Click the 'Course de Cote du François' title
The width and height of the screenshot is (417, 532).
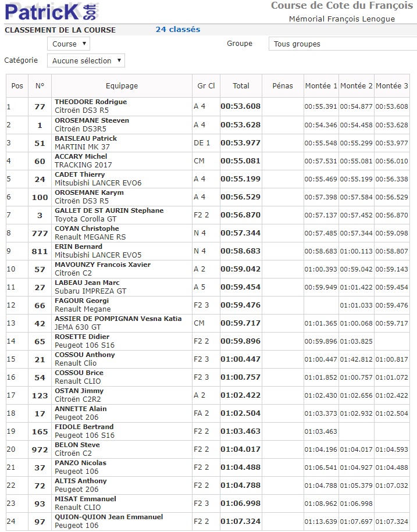342,6
